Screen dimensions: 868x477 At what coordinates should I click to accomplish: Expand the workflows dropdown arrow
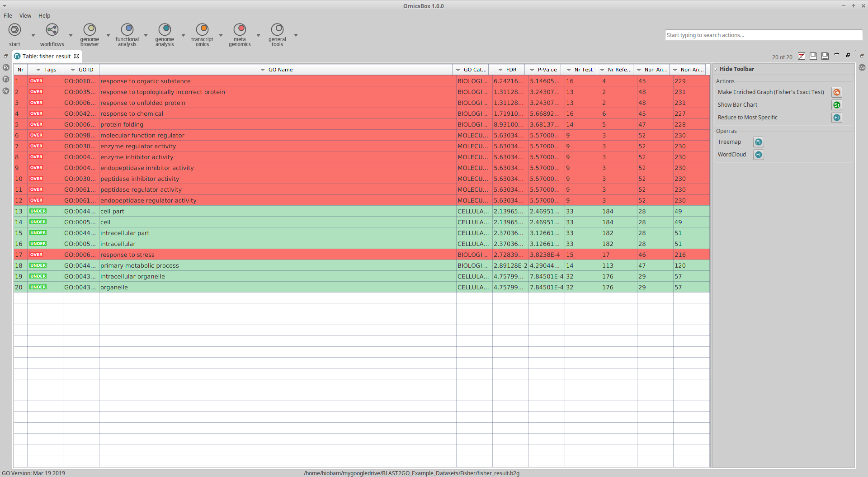tap(71, 35)
